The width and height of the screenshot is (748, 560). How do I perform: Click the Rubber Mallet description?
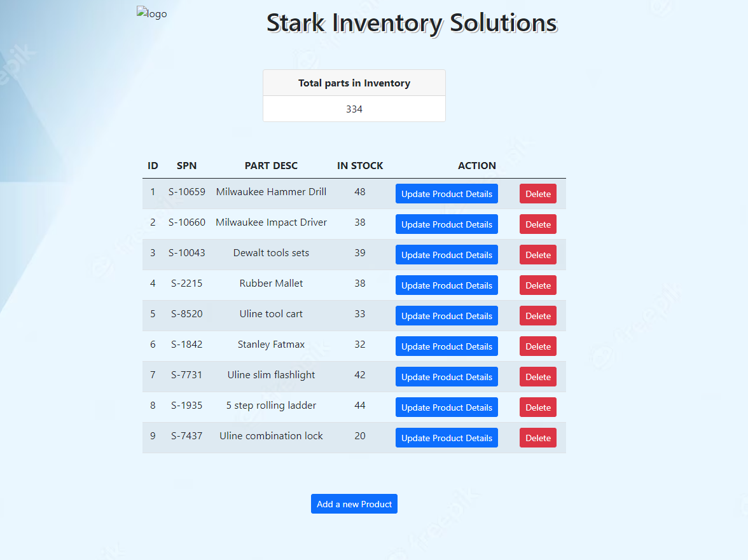point(271,283)
